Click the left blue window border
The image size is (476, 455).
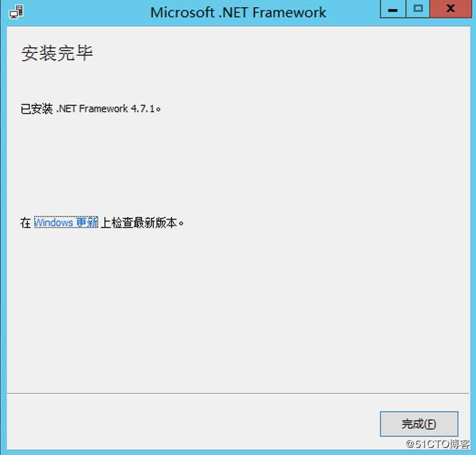pos(3,237)
